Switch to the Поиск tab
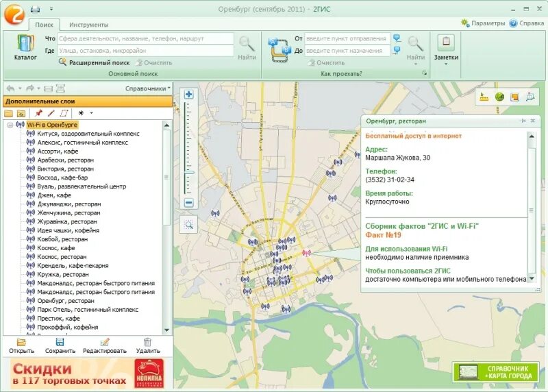 (44, 25)
